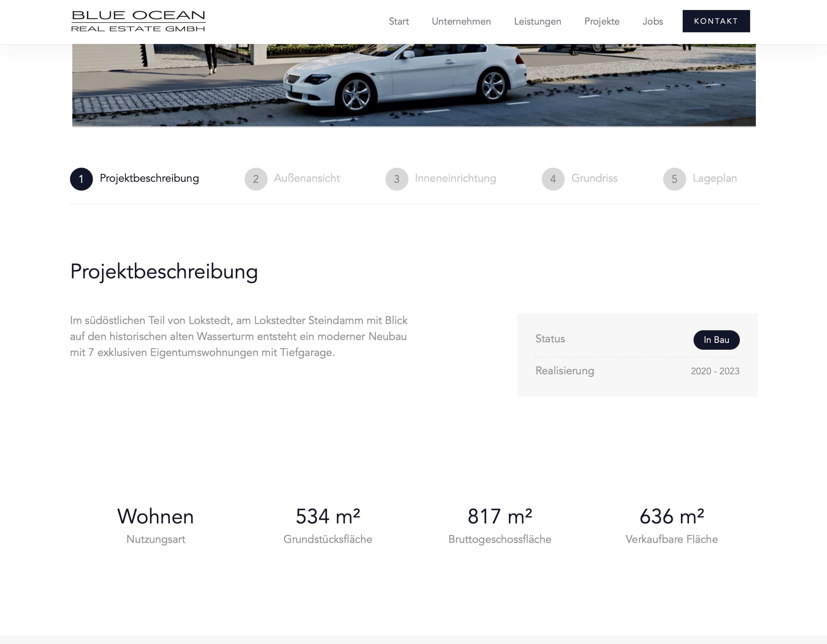Screen dimensions: 827x644
Task: Click the In Bau status badge
Action: (716, 340)
